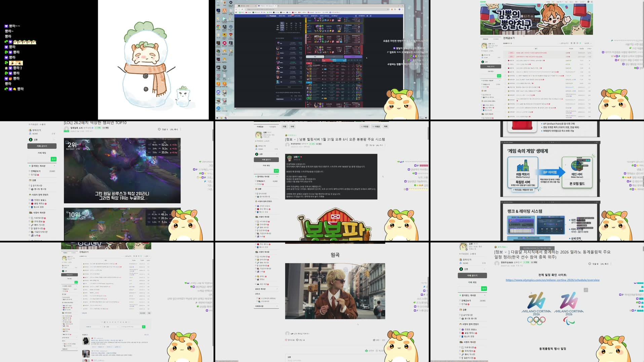Screen dimensions: 644x362
Task: Collapse the 즐겨찾는 게시판 section arrow
Action: [x=485, y=295]
